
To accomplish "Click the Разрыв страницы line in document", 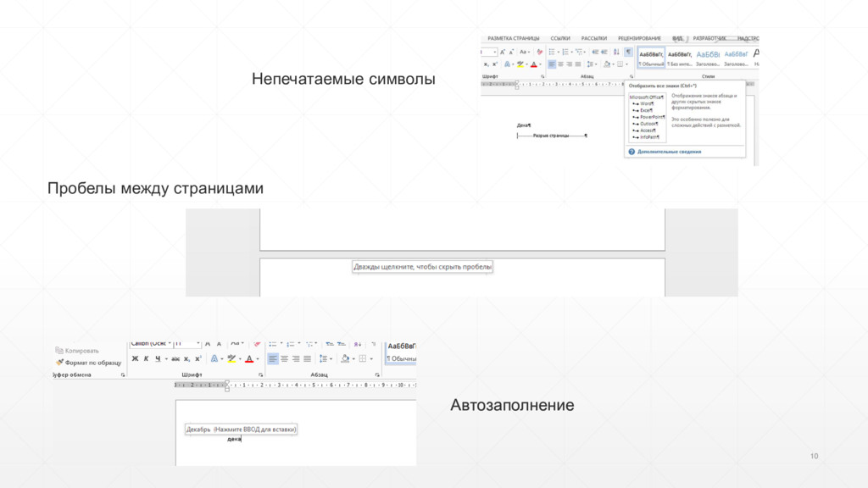I will click(552, 136).
